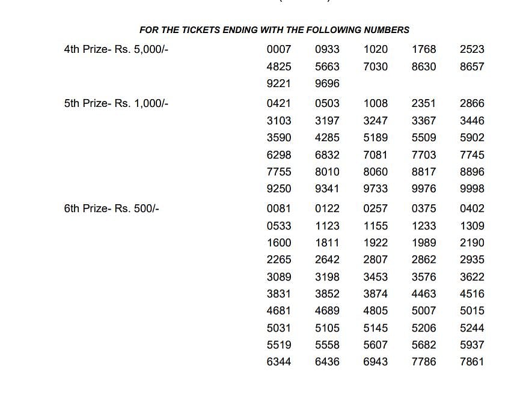Select the 6th Prize Rs. 500 label
Viewport: 532px width, 415px height.
point(111,209)
